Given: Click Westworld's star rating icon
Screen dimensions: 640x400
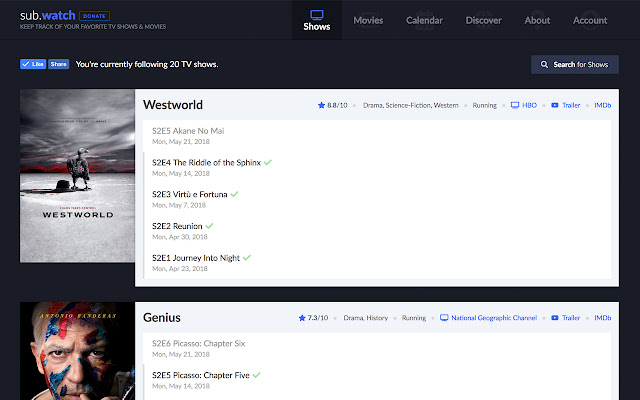Looking at the screenshot, I should point(321,105).
